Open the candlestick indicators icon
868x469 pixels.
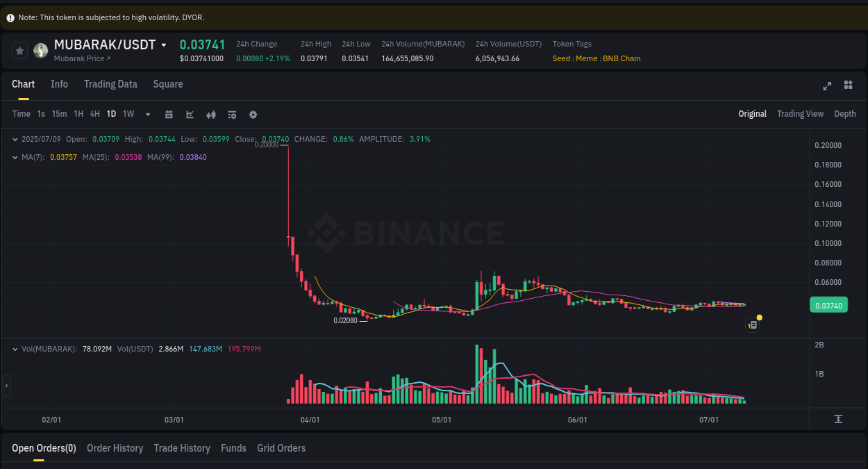[x=211, y=113]
